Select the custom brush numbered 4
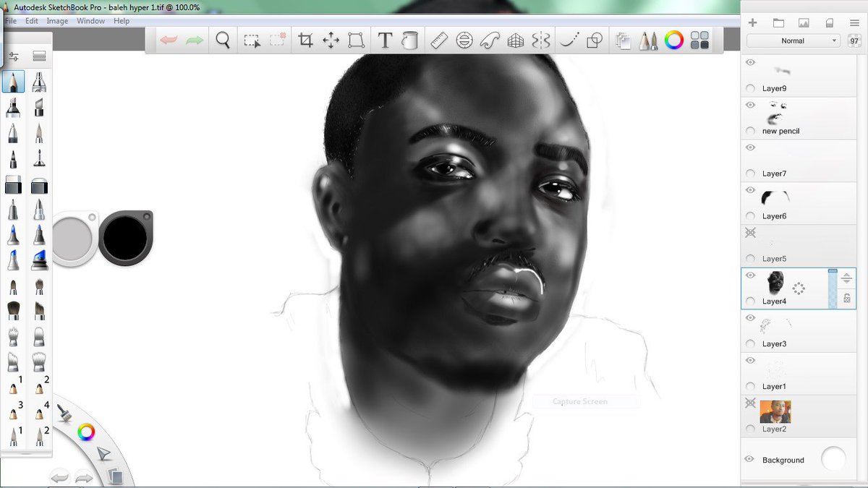The width and height of the screenshot is (868, 488). pos(39,411)
